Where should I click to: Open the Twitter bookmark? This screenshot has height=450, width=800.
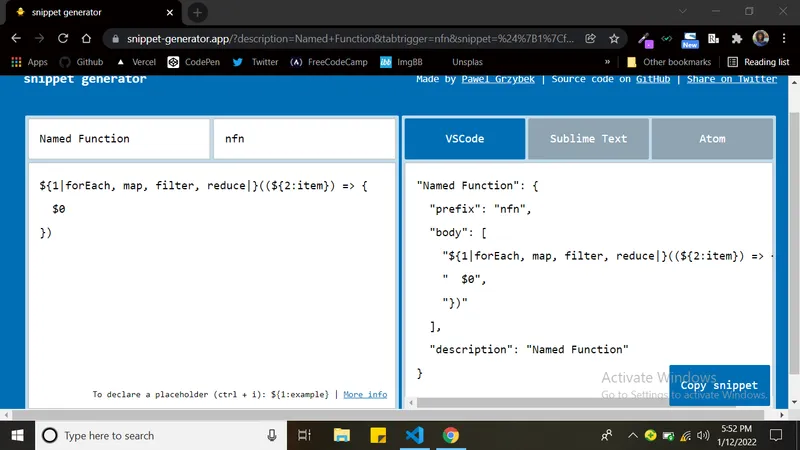click(255, 62)
